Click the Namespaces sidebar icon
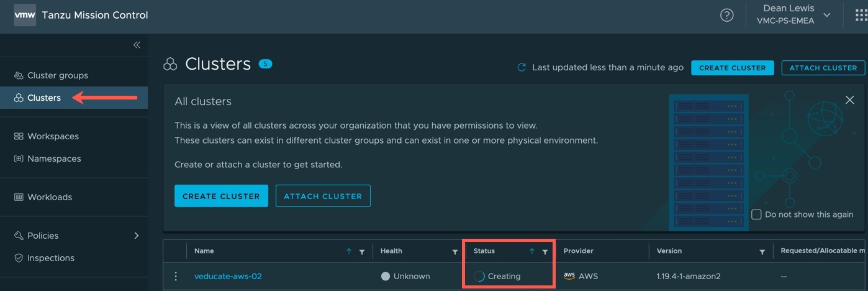Viewport: 868px width, 291px height. 19,159
